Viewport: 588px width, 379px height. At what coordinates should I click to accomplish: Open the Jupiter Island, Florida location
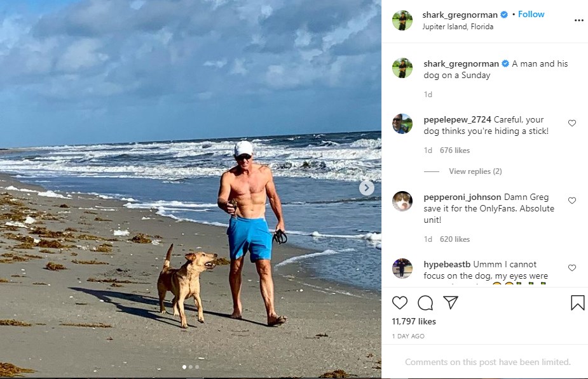[458, 27]
